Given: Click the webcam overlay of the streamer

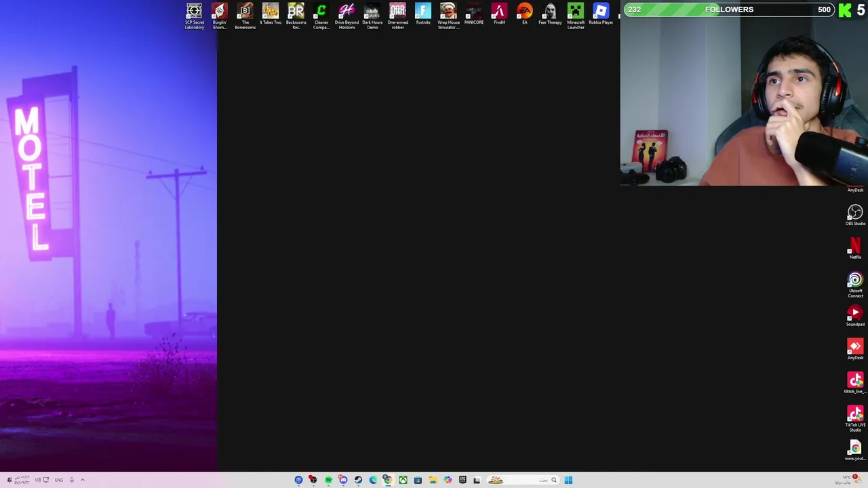Looking at the screenshot, I should tap(744, 101).
